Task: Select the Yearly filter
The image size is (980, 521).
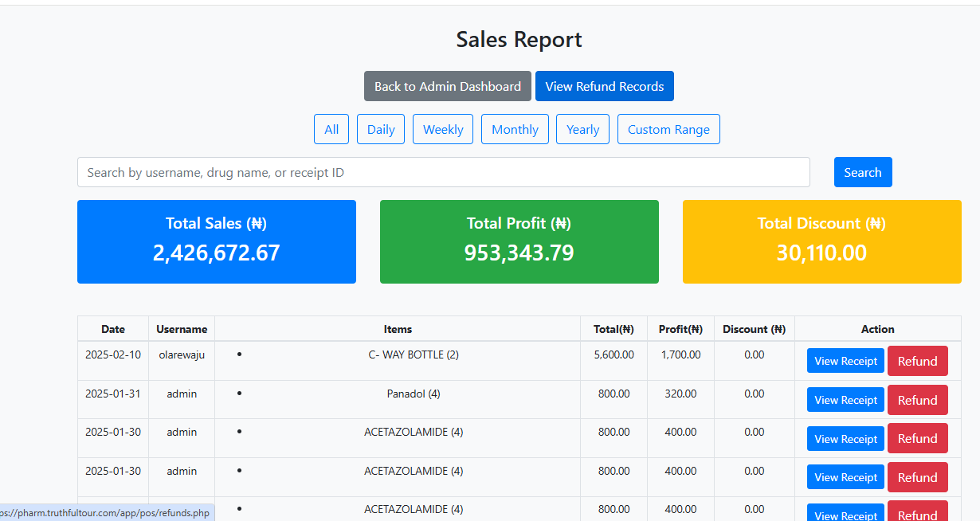Action: pos(582,128)
